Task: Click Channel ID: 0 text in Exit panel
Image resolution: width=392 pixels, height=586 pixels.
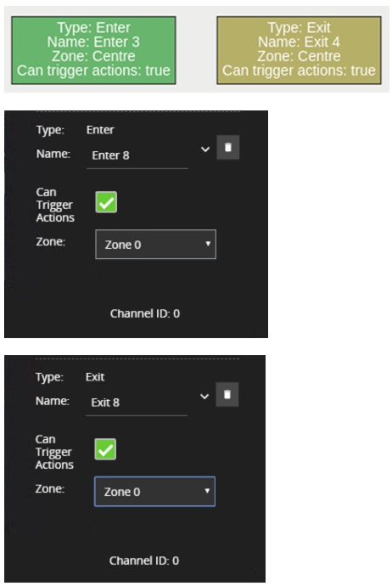Action: point(144,561)
